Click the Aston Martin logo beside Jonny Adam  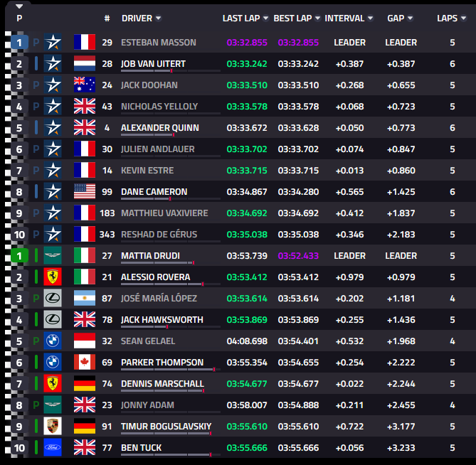point(53,405)
